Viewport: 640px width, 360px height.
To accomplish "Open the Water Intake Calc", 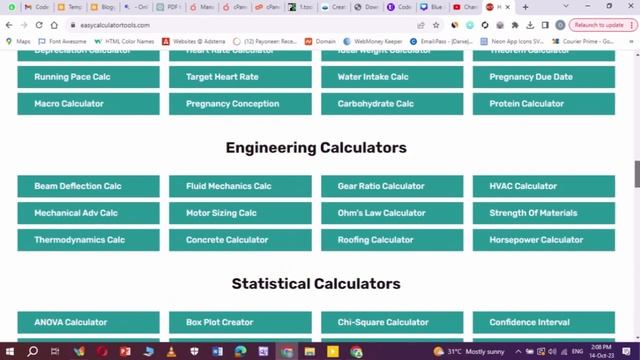I will (x=392, y=77).
